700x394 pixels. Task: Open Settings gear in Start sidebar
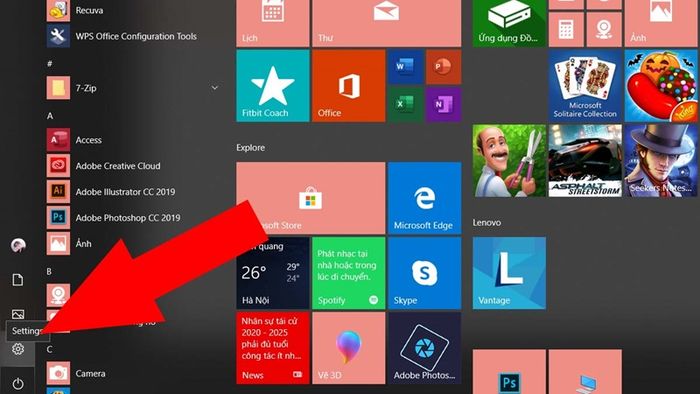click(18, 348)
